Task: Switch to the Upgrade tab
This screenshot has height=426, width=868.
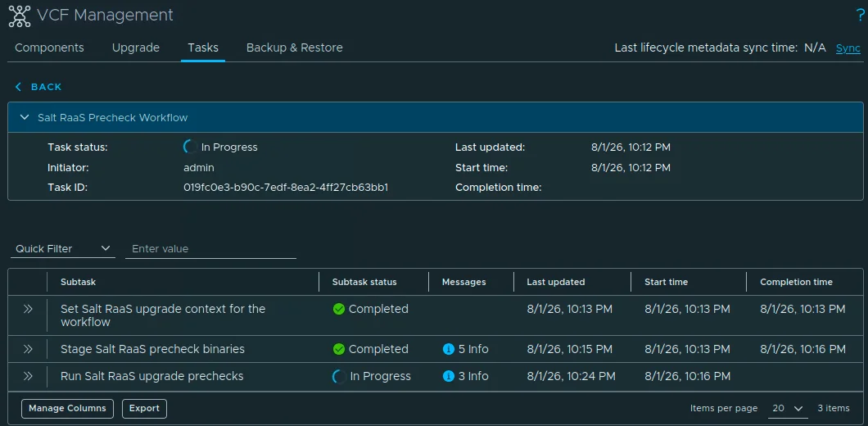Action: (136, 48)
